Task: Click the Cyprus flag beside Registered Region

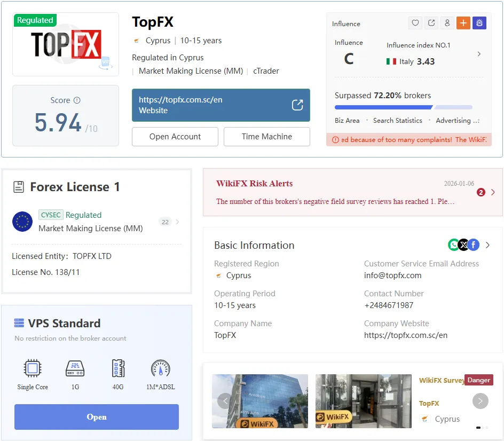Action: tap(219, 275)
